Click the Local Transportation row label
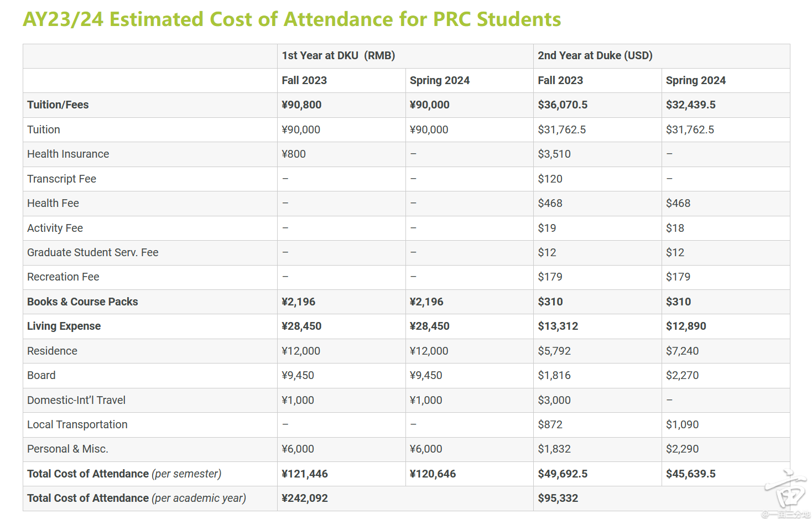The width and height of the screenshot is (812, 519). pyautogui.click(x=77, y=425)
